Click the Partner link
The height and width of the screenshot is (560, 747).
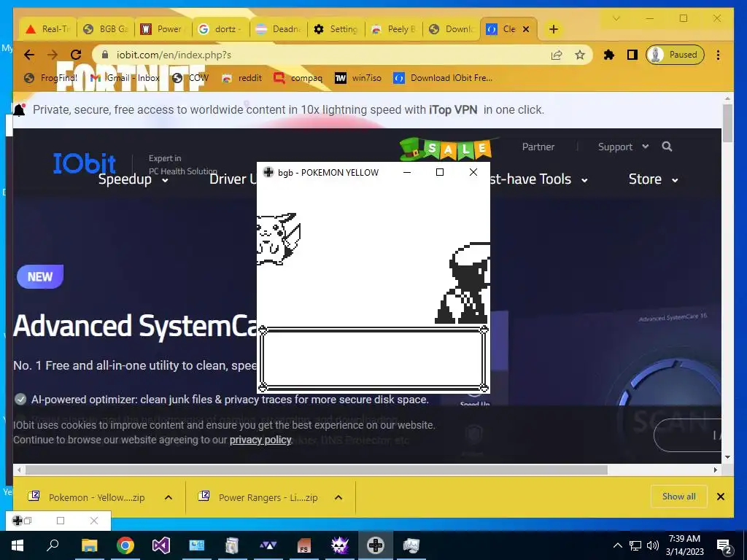pos(538,147)
